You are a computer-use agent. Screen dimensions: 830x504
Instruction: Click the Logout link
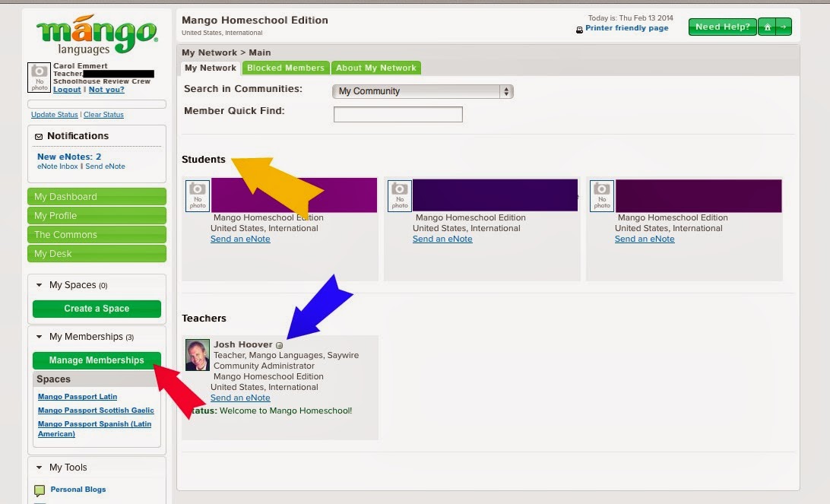pos(67,90)
